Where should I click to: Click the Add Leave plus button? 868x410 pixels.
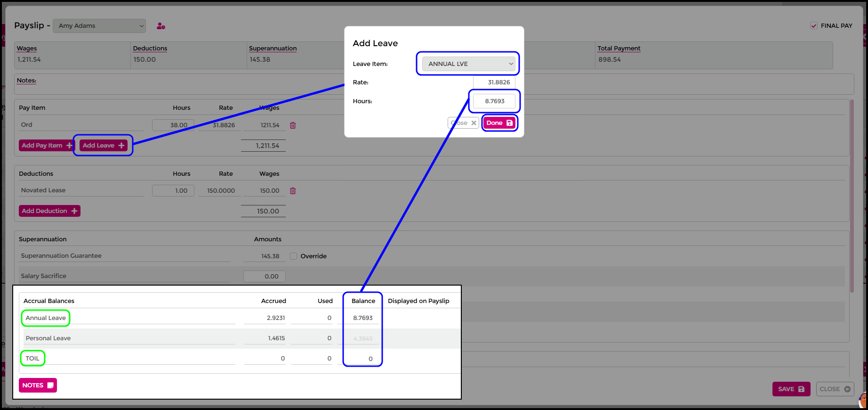click(104, 146)
